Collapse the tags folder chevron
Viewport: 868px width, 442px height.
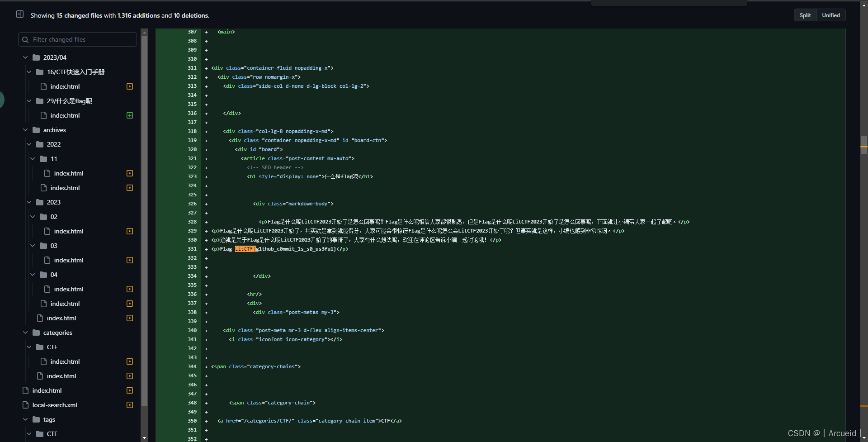(x=25, y=419)
